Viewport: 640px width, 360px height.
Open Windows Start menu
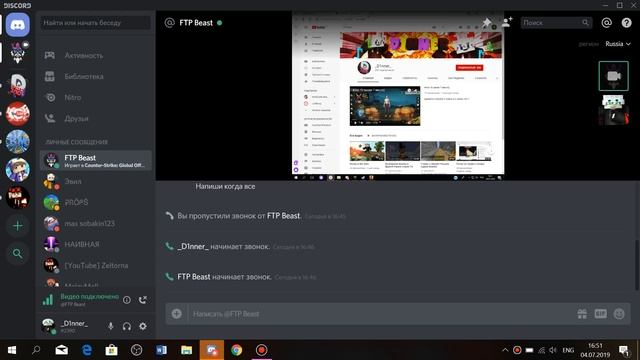(x=12, y=350)
